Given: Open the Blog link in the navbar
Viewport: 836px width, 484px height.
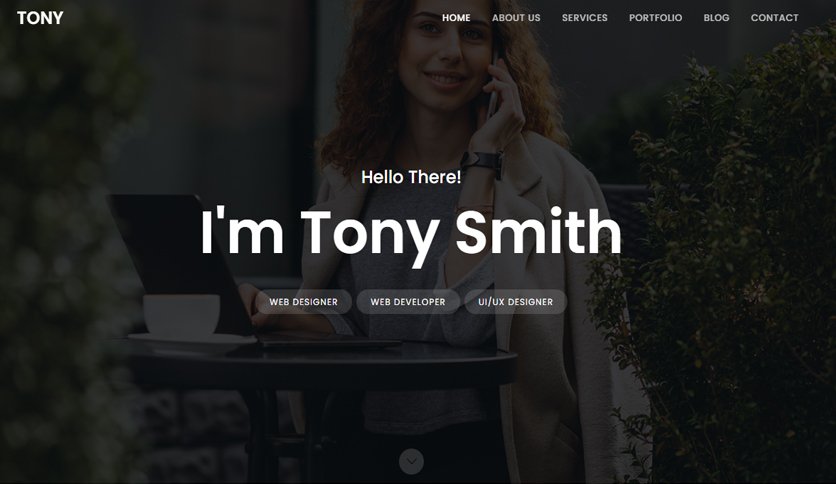Looking at the screenshot, I should pyautogui.click(x=716, y=18).
